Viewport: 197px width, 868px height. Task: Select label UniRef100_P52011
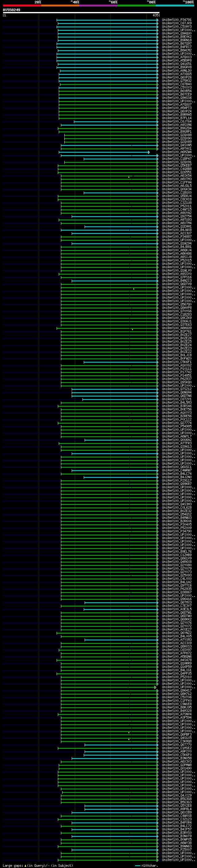click(x=176, y=206)
